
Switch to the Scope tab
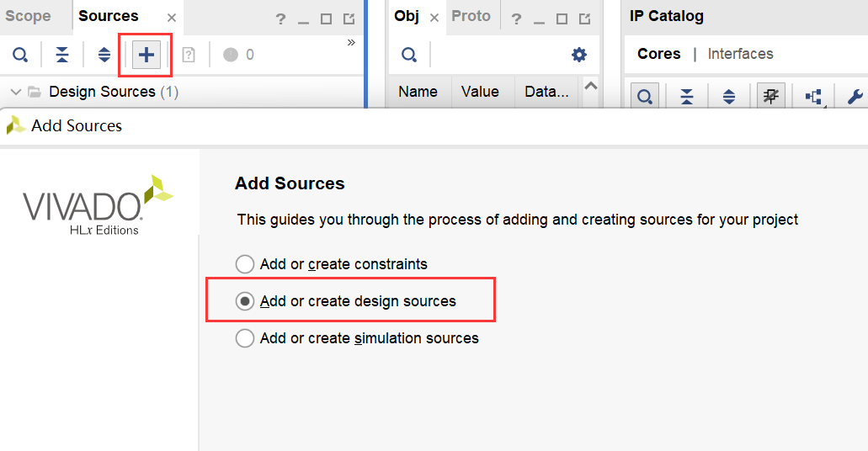(29, 16)
